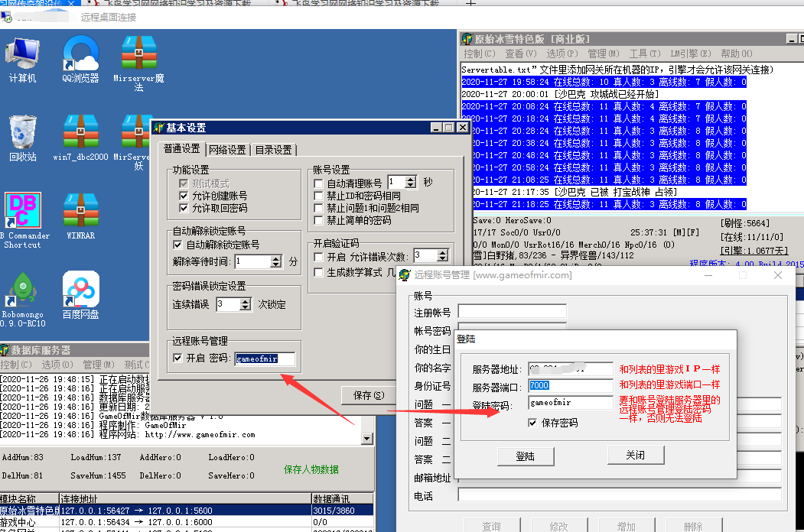Enable 禁止简单的密码 option
This screenshot has height=532, width=804.
pyautogui.click(x=318, y=220)
